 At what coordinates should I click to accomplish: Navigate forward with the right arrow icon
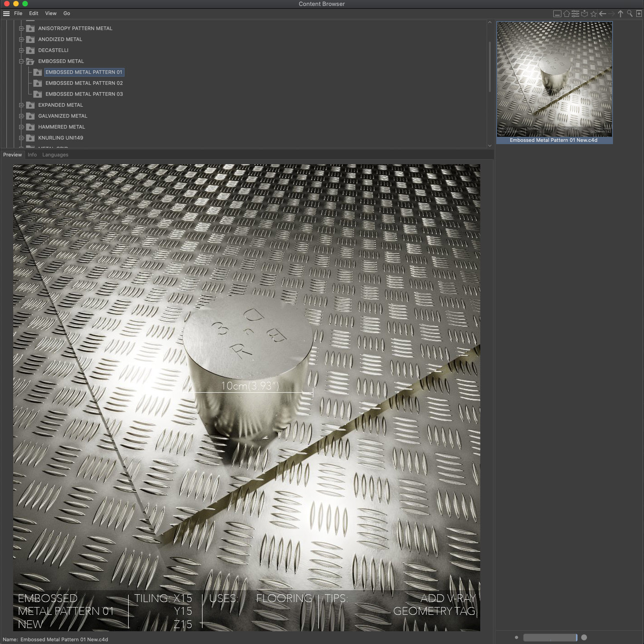611,14
